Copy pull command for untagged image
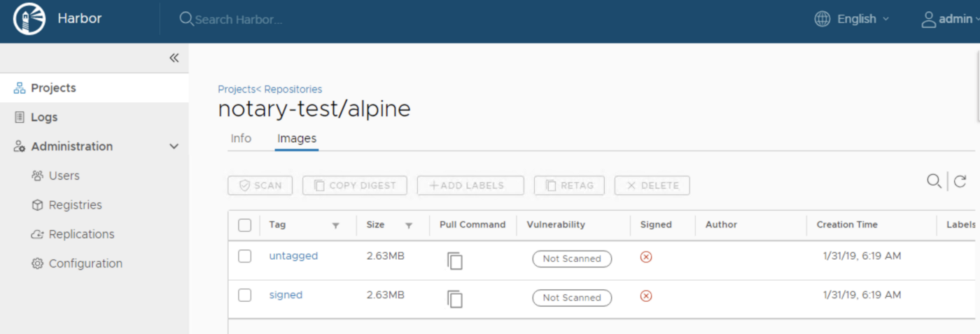The image size is (980, 334). tap(455, 260)
